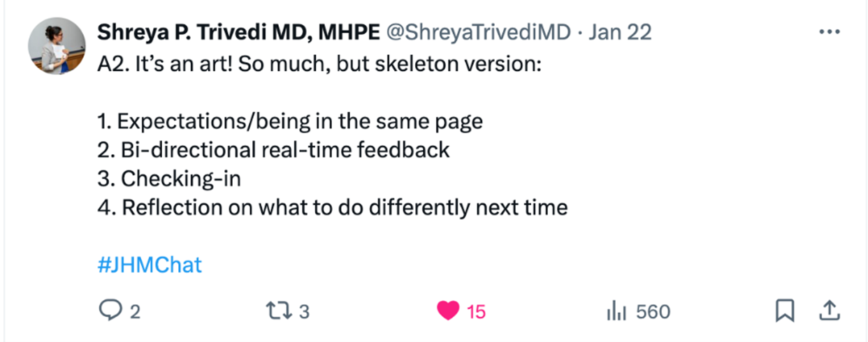Open the #JHMChat hashtag
The image size is (868, 342).
pos(150,265)
